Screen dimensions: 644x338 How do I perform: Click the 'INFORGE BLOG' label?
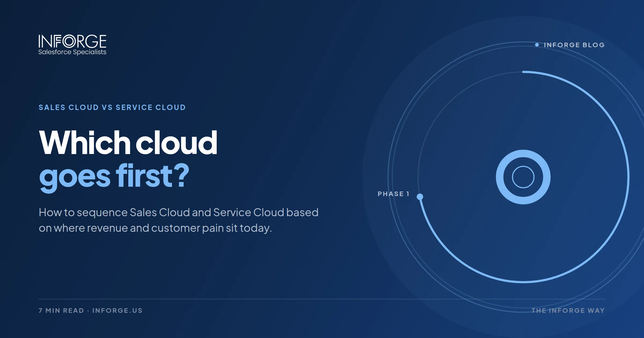coord(574,45)
